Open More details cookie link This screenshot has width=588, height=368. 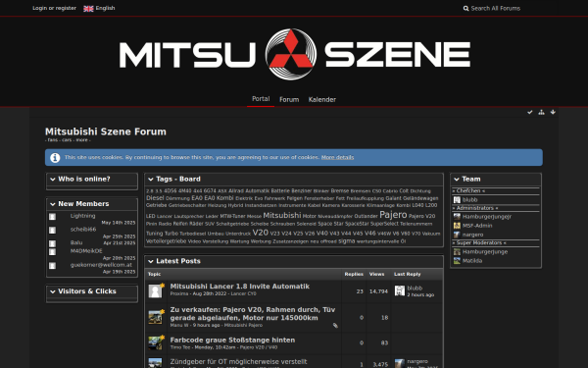(x=337, y=157)
